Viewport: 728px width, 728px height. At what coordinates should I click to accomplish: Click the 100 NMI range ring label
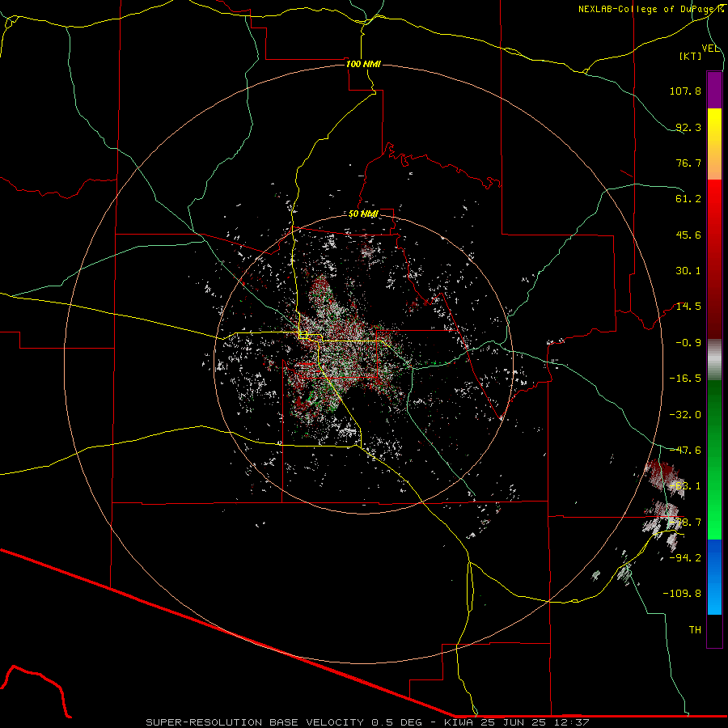coord(363,64)
